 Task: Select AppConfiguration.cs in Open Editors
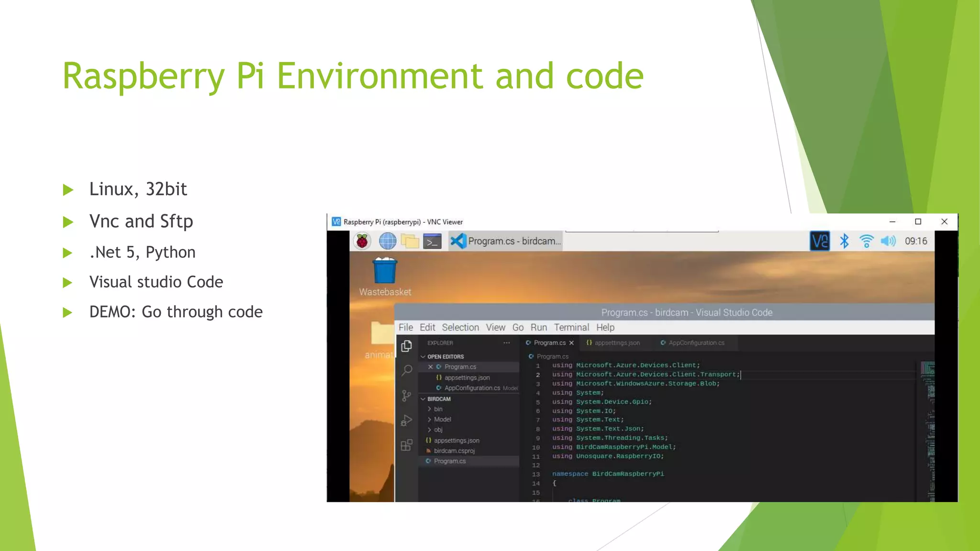472,388
